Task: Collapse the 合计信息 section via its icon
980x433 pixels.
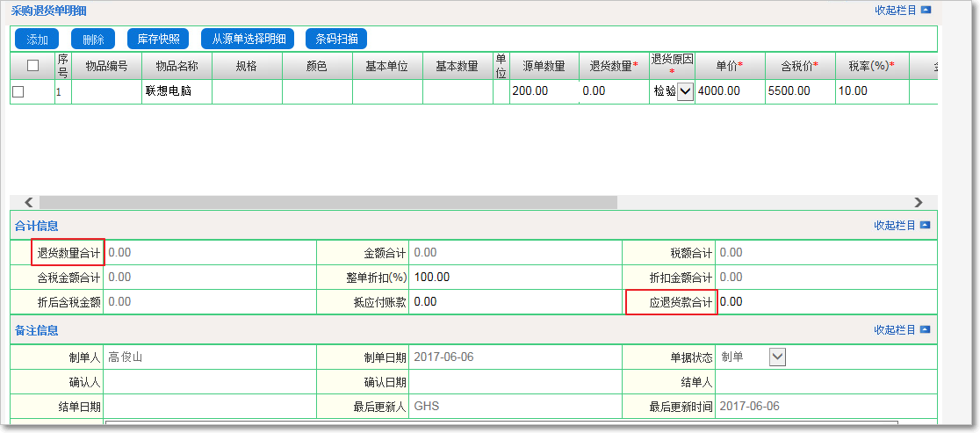Action: point(925,226)
